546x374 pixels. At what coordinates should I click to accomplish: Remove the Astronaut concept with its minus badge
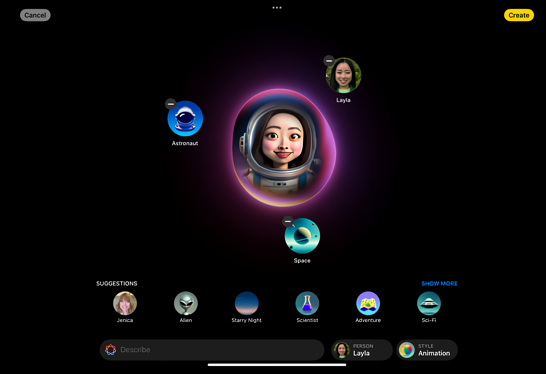[171, 104]
